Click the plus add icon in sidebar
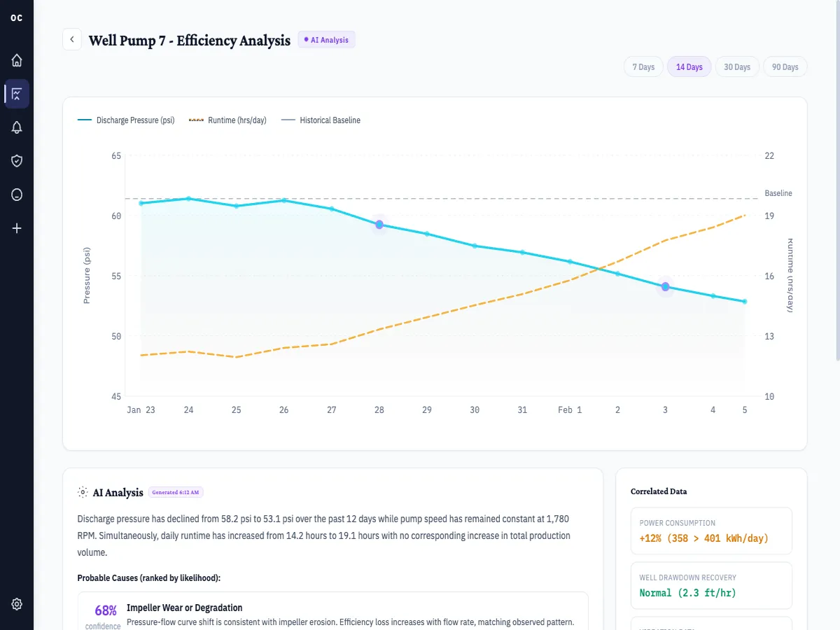This screenshot has height=630, width=840. click(x=17, y=228)
